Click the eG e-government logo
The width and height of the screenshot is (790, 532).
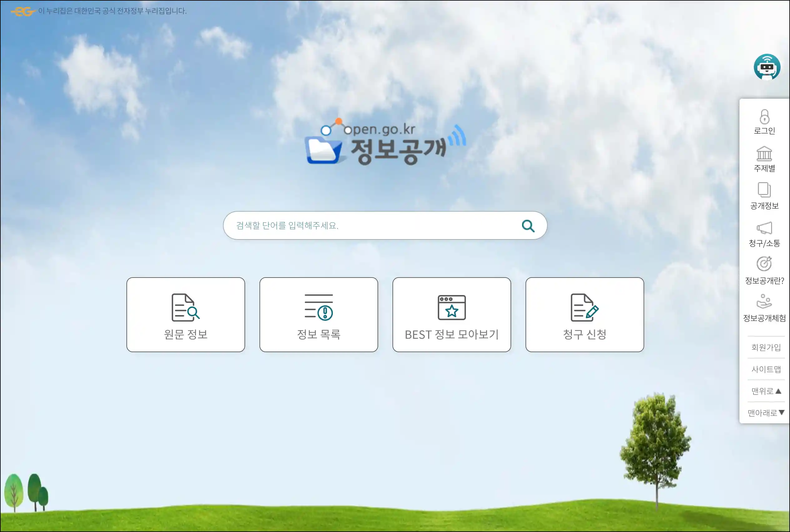pyautogui.click(x=23, y=12)
